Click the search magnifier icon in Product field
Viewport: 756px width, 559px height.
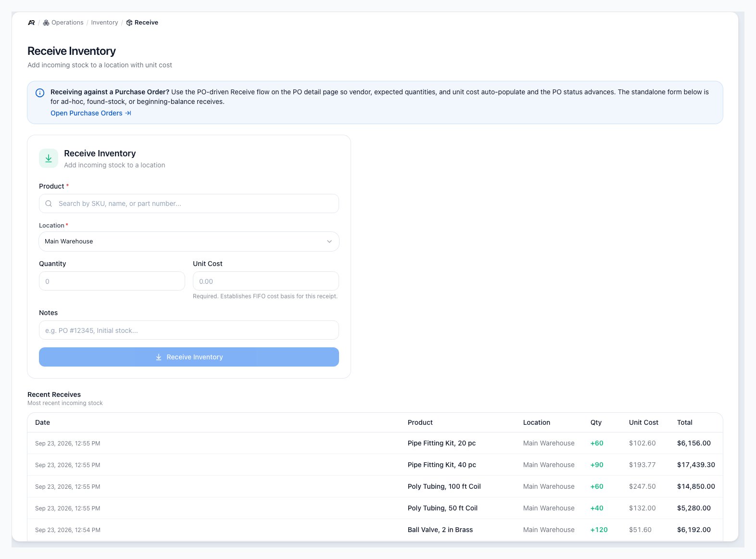pos(49,203)
